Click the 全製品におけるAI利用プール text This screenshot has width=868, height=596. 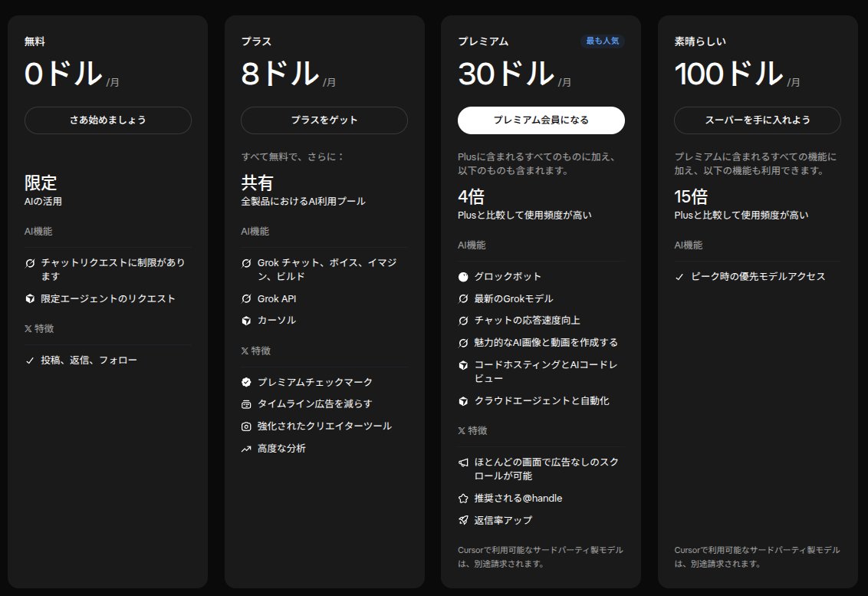304,202
